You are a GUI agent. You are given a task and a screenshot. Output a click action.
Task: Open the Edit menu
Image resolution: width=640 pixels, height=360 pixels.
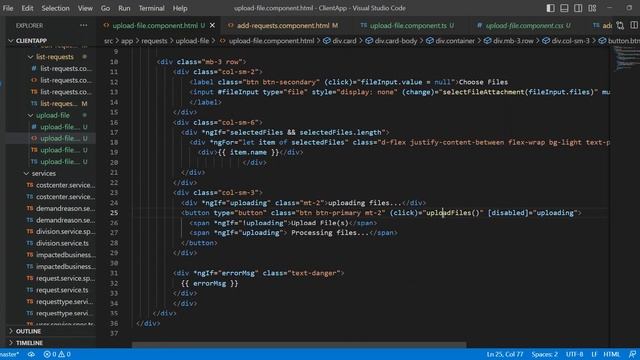[27, 8]
